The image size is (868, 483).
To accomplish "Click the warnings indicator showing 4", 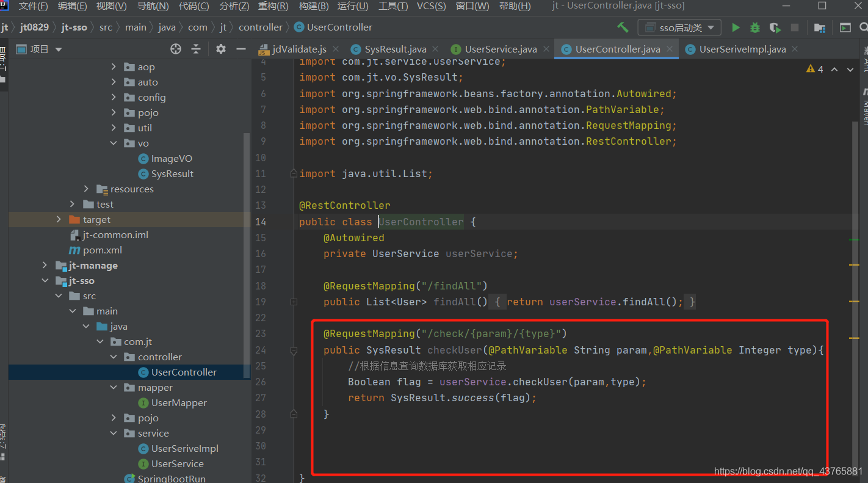I will pyautogui.click(x=815, y=69).
